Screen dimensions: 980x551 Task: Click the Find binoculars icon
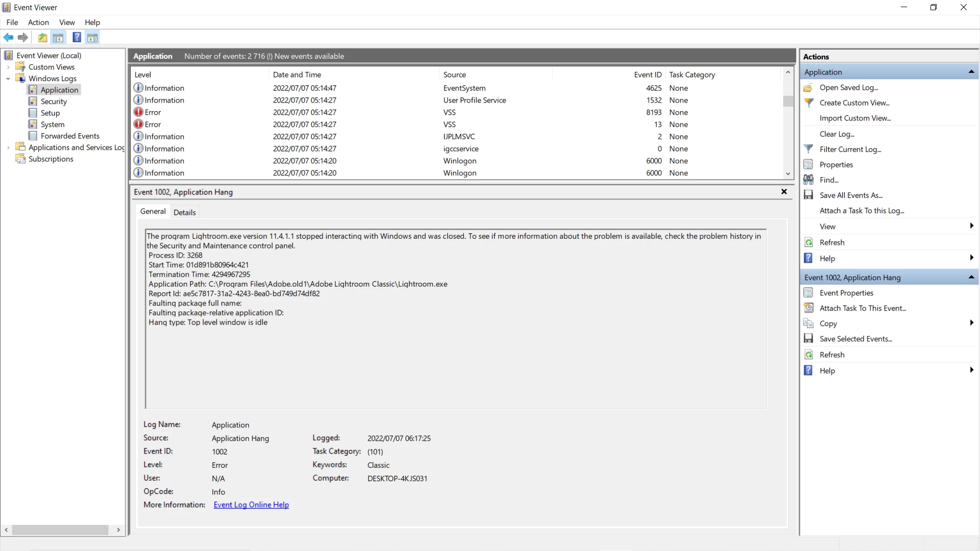(x=808, y=180)
